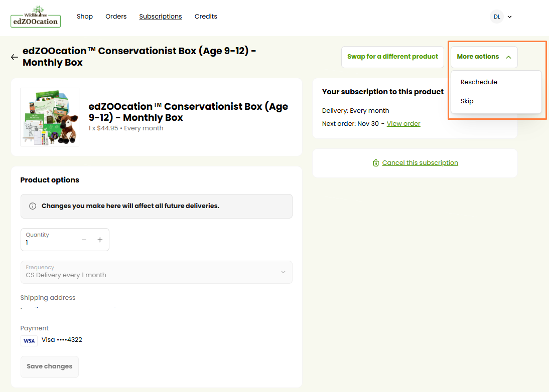Open the Credits page
Viewport: 549px width, 392px height.
(x=206, y=17)
